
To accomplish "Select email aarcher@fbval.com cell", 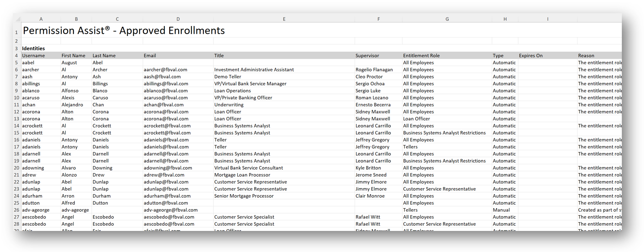I will tap(165, 70).
